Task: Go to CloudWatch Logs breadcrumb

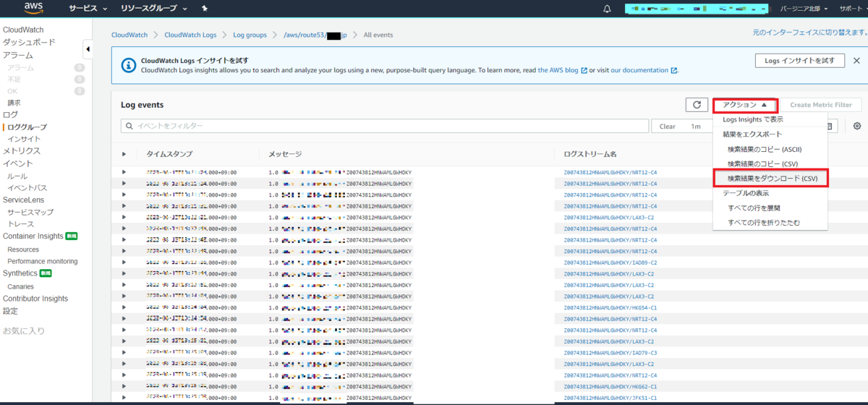Action: [x=190, y=35]
